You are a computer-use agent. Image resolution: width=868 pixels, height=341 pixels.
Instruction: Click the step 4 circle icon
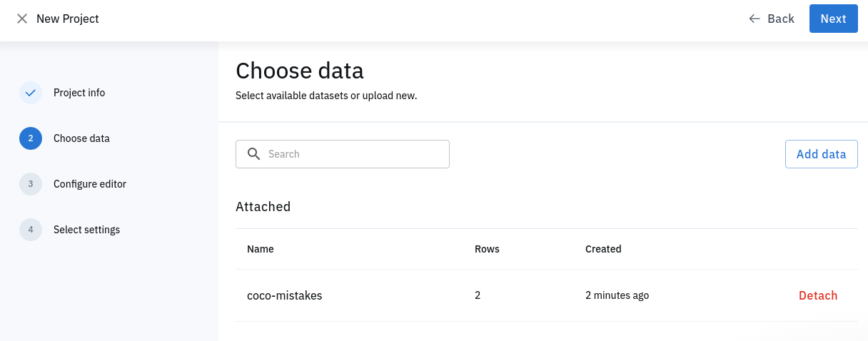click(31, 230)
